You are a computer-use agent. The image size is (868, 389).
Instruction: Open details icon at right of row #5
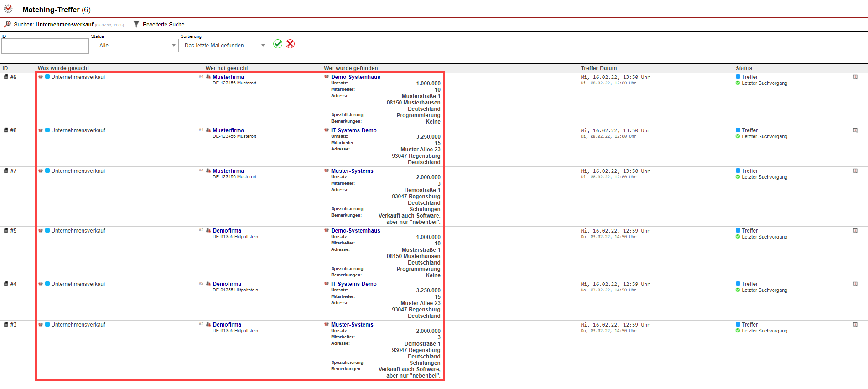(855, 231)
